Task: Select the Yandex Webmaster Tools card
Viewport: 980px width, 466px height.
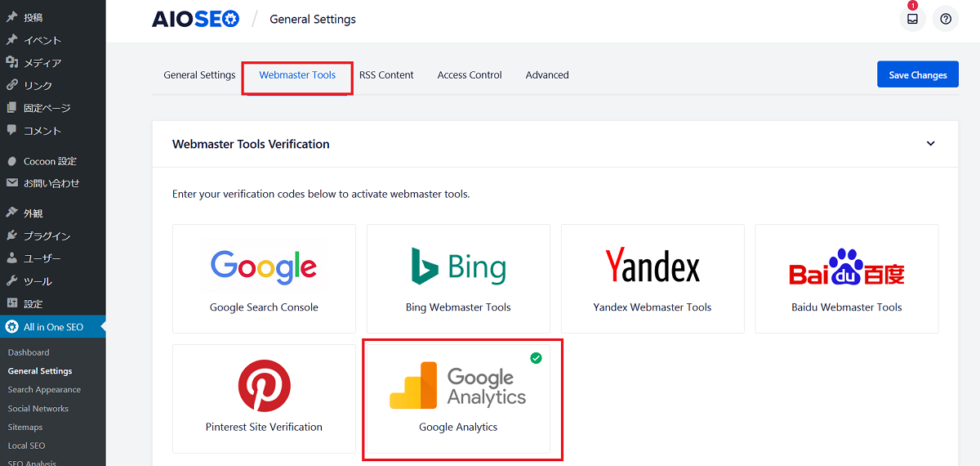Action: 653,279
